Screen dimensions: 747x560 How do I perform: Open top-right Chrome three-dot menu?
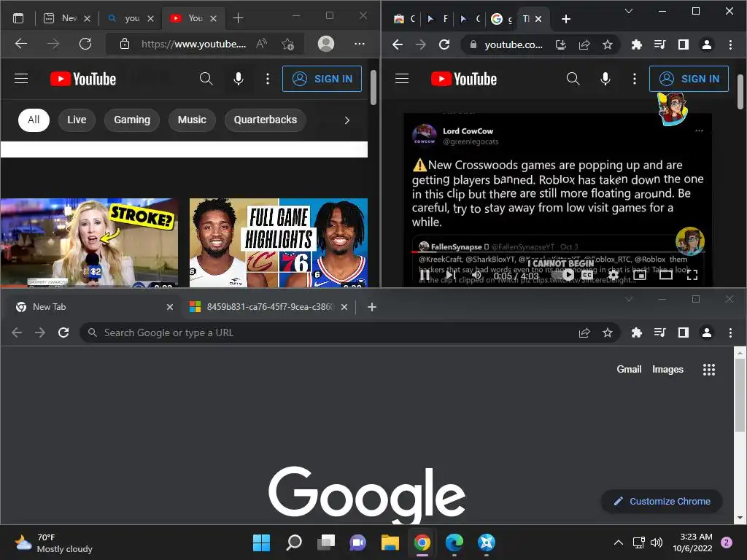[x=730, y=44]
